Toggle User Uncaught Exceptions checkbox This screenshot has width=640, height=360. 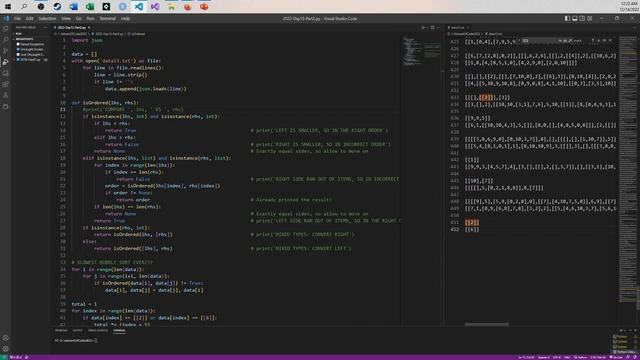pos(18,54)
